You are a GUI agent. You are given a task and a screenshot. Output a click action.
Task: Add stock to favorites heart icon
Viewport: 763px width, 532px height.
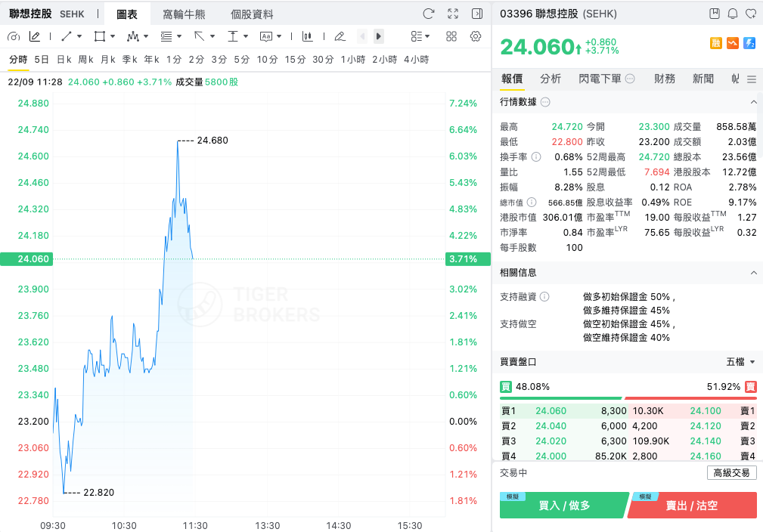[x=751, y=14]
